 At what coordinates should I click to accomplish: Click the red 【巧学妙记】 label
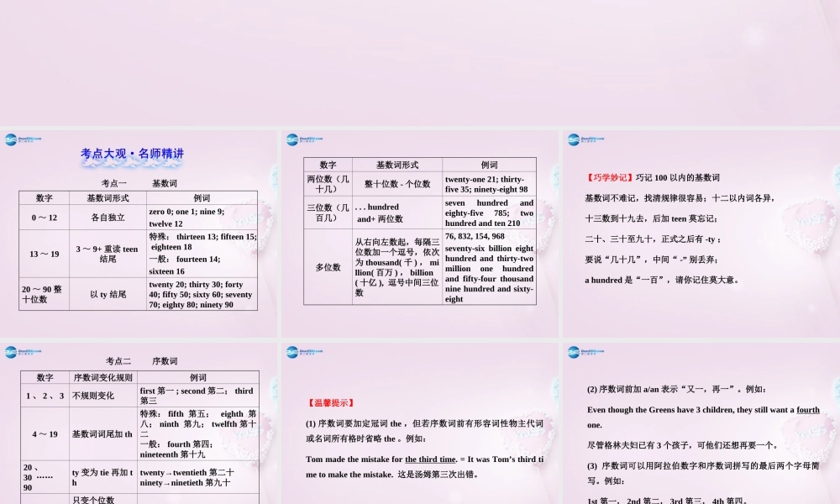pos(610,178)
